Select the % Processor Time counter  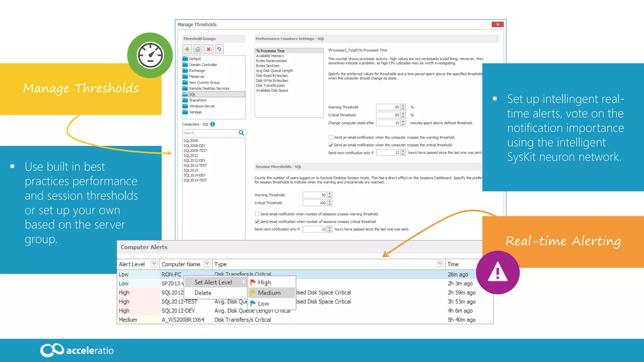pos(289,51)
